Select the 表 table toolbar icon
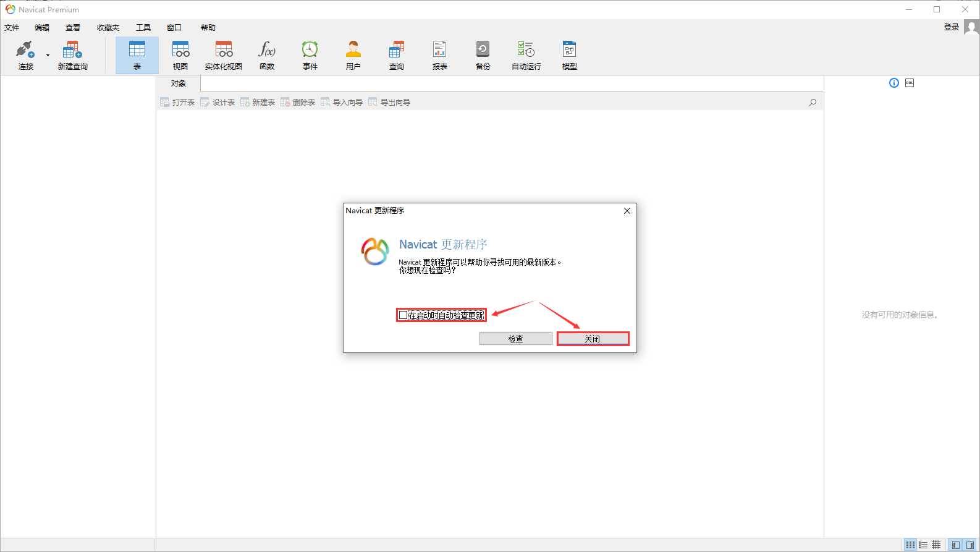980x552 pixels. [137, 55]
